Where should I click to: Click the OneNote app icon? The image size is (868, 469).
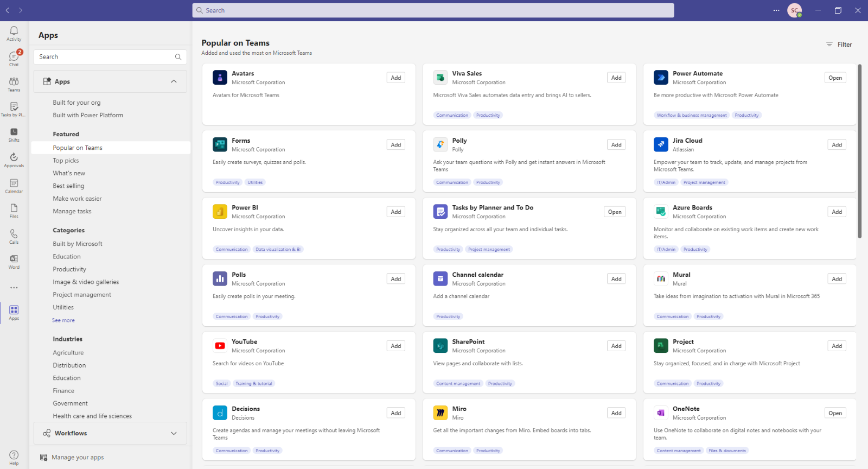661,413
